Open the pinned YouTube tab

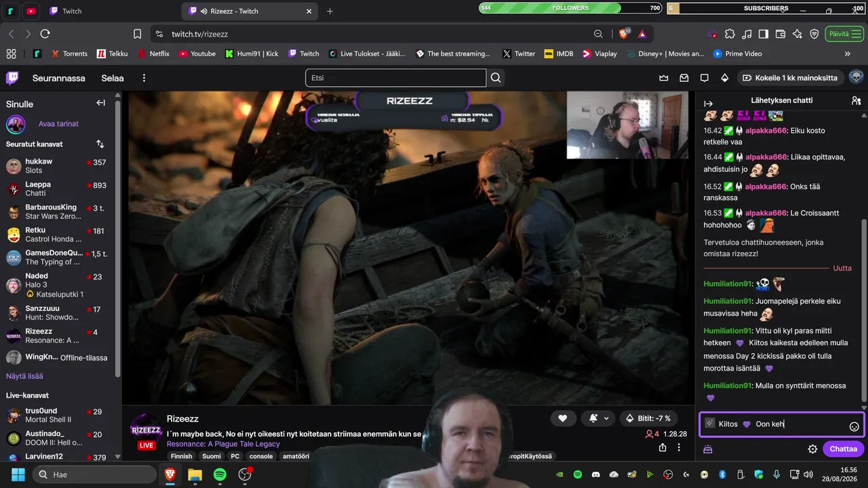(x=31, y=11)
